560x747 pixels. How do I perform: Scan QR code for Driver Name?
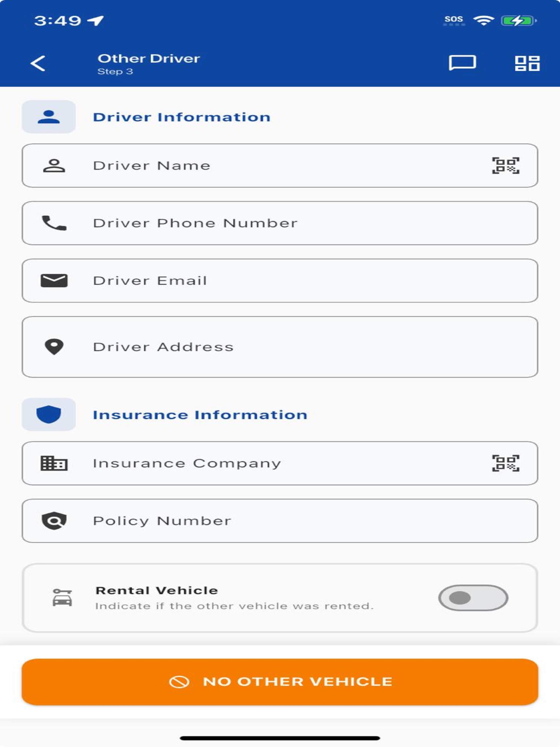(x=505, y=166)
